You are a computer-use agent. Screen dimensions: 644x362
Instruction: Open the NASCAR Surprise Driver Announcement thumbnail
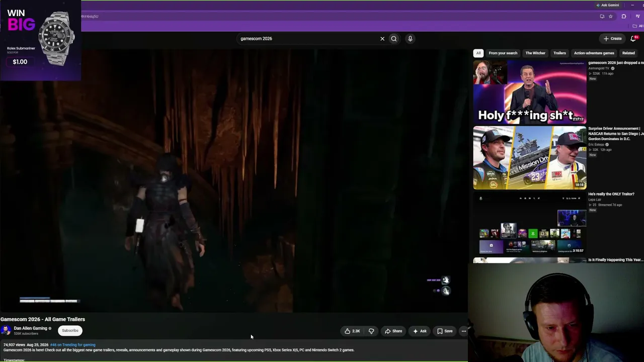[x=530, y=157]
